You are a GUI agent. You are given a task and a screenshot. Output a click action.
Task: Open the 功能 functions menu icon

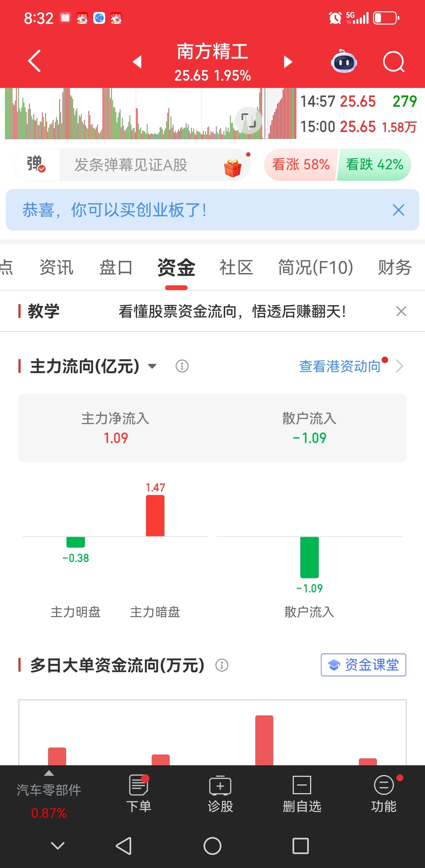(x=383, y=794)
